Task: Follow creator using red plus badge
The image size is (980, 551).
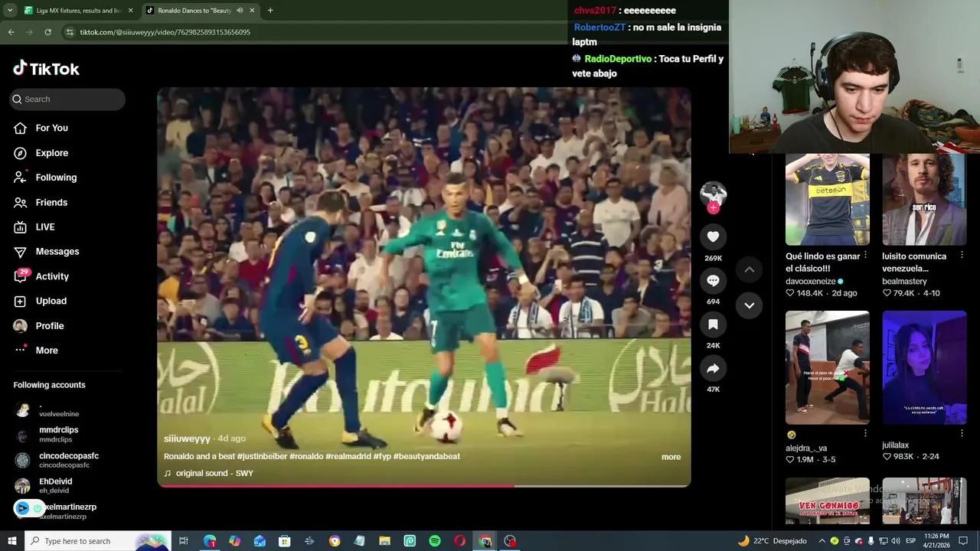Action: coord(714,207)
